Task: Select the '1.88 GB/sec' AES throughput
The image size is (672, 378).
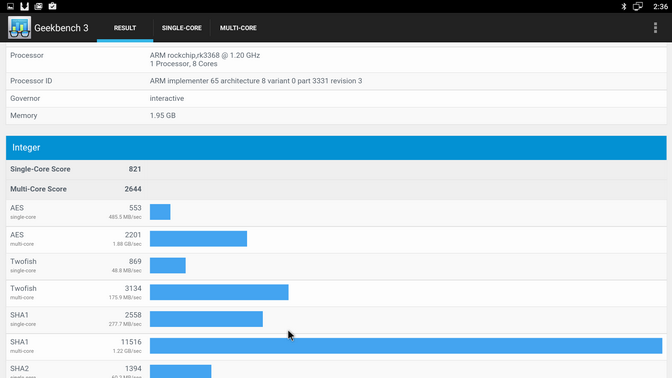Action: coord(127,244)
